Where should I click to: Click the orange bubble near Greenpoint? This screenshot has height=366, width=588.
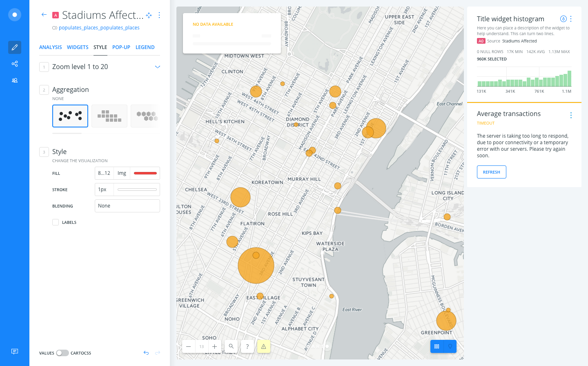(446, 321)
